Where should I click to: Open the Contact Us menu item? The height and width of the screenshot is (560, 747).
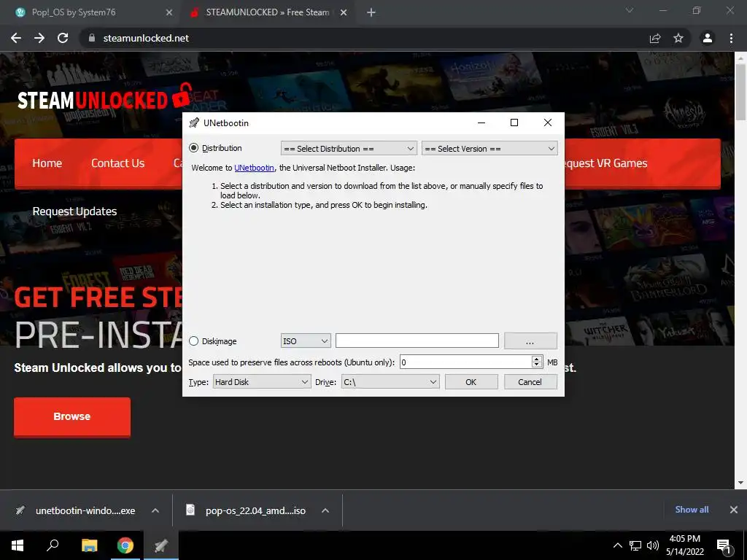click(x=117, y=163)
